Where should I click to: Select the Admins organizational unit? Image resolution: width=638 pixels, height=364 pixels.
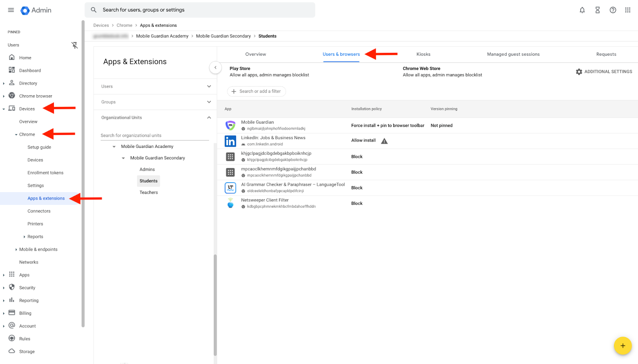[x=147, y=169]
